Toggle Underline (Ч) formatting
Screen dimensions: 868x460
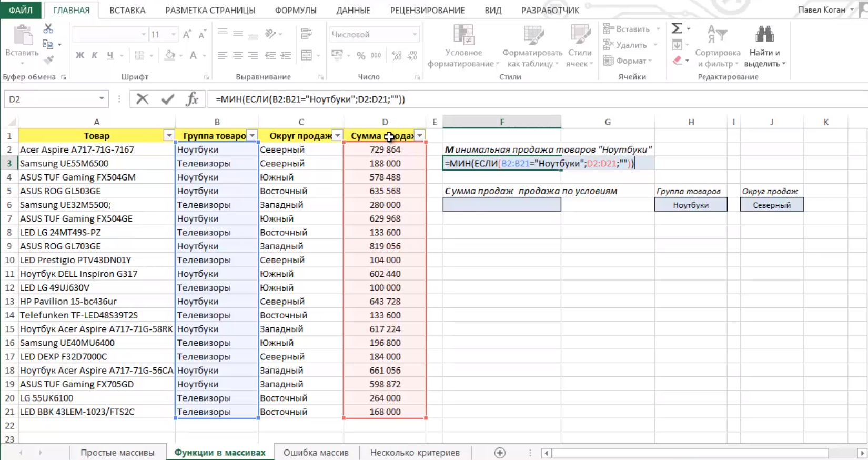point(110,55)
